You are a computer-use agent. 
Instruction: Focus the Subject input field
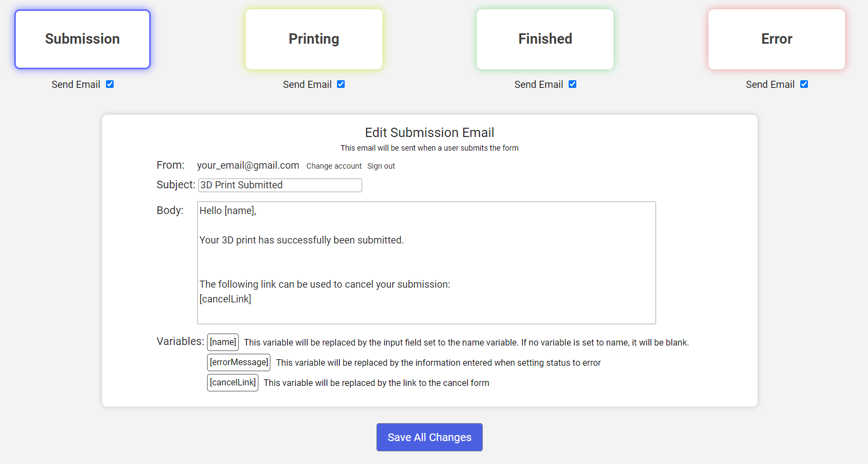pyautogui.click(x=280, y=185)
